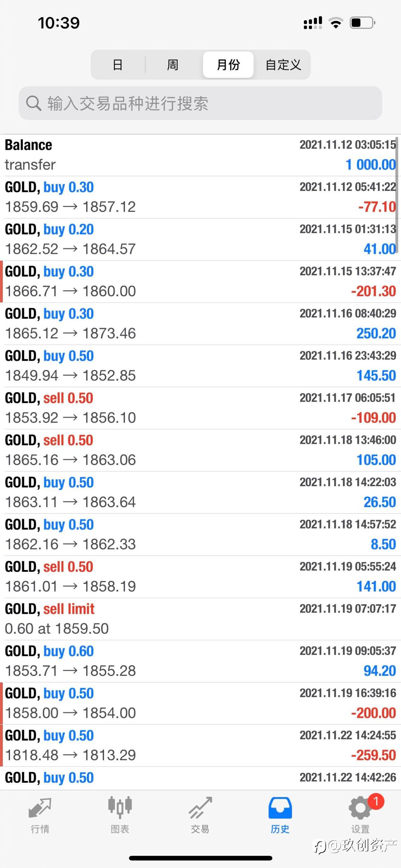This screenshot has height=868, width=401.
Task: Expand GOLD buy 0.30 trade with 250.20 profit
Action: [x=200, y=324]
